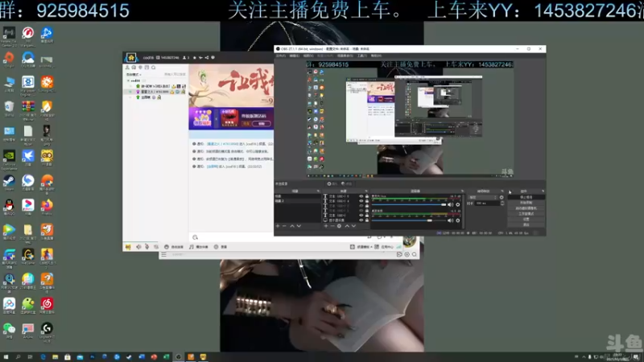Click the stop streaming button in OBS
Screen dimensions: 644x362
click(526, 197)
